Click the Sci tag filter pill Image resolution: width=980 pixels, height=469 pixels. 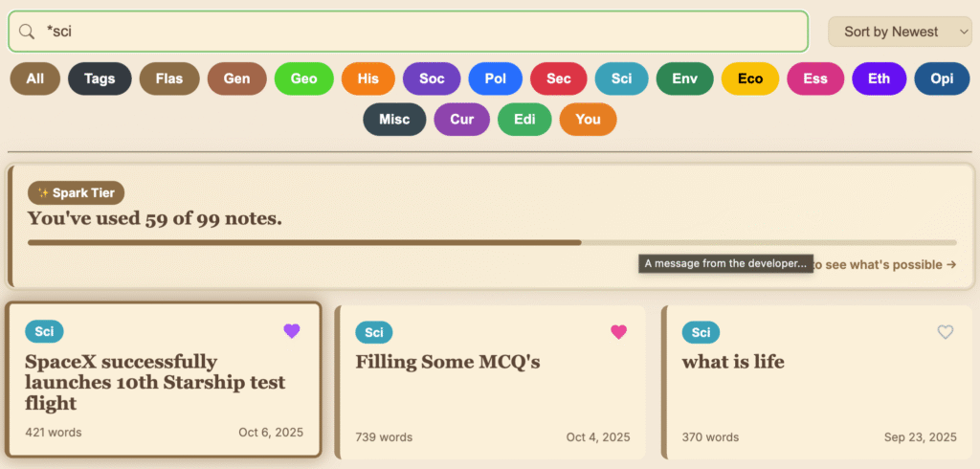pyautogui.click(x=621, y=78)
